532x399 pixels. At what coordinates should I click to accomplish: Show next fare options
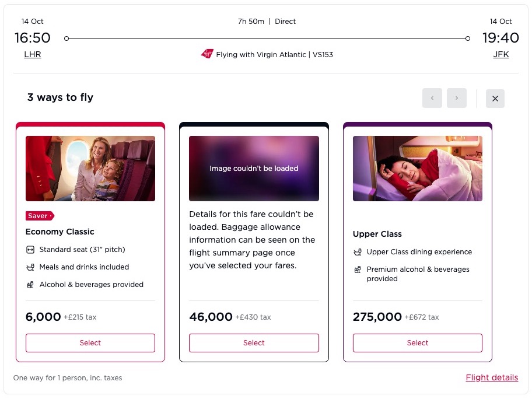coord(457,99)
